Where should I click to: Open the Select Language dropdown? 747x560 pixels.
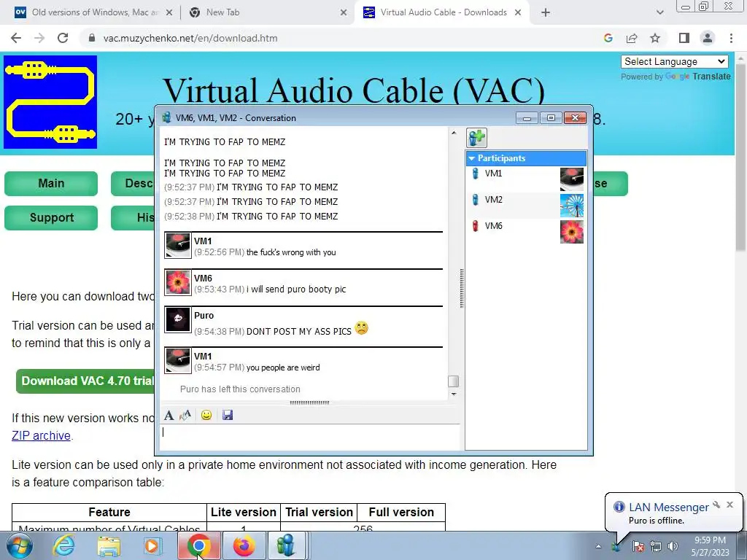pos(675,61)
